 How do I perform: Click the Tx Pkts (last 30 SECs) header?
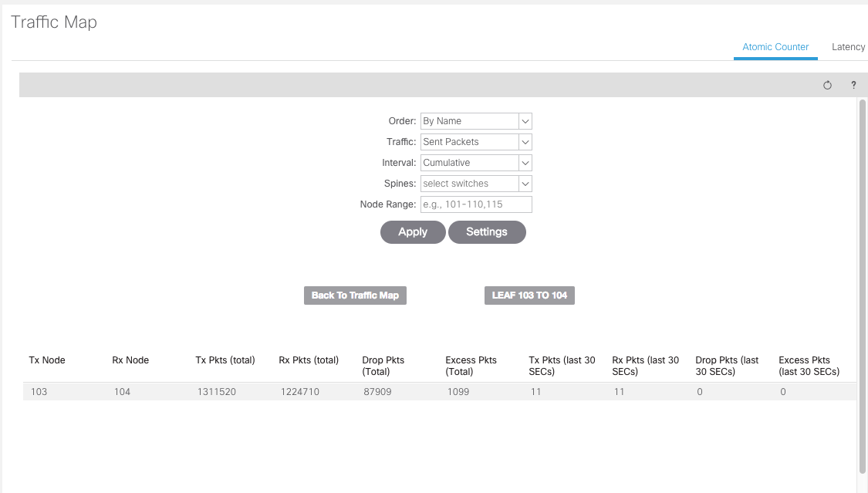561,366
